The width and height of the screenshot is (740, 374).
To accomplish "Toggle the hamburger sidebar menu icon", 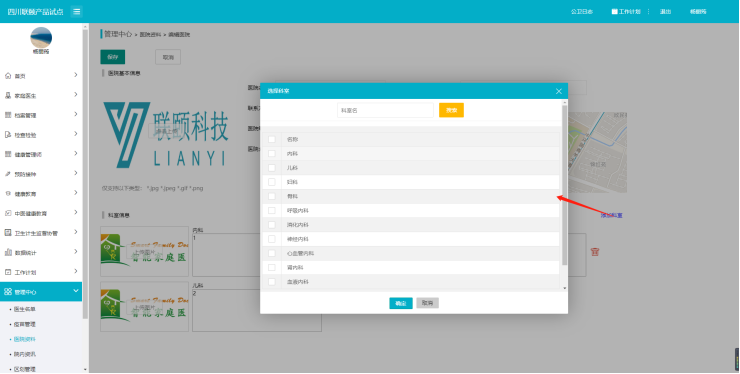I will point(76,11).
